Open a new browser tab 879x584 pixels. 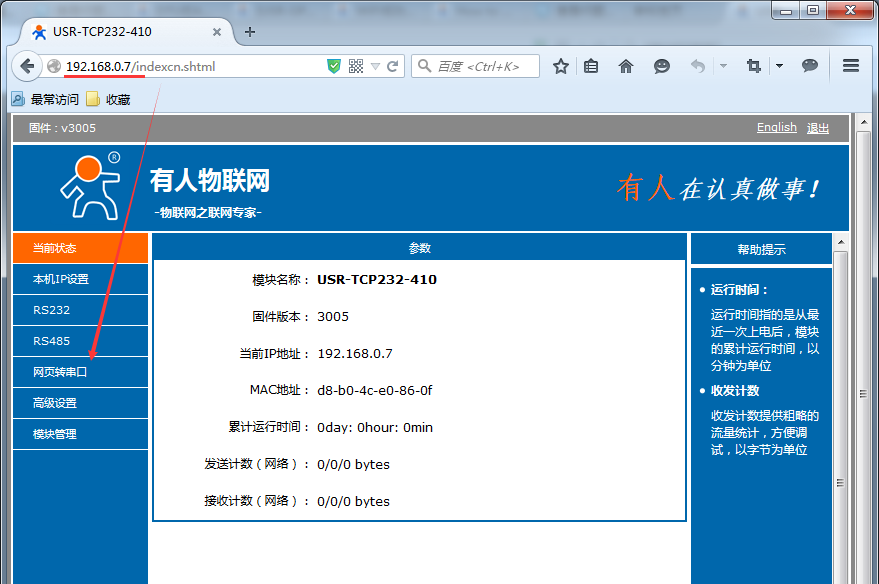tap(250, 32)
